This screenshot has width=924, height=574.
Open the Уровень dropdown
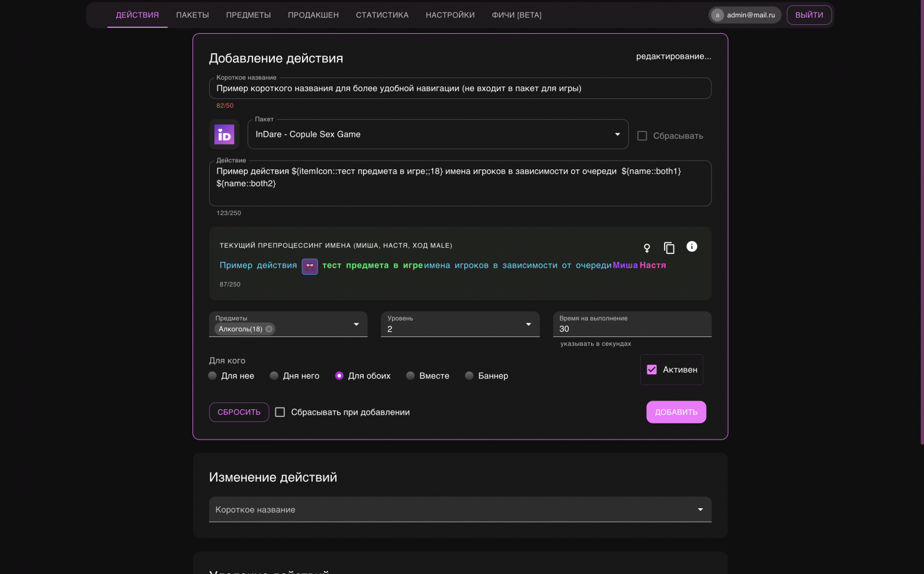(x=460, y=324)
